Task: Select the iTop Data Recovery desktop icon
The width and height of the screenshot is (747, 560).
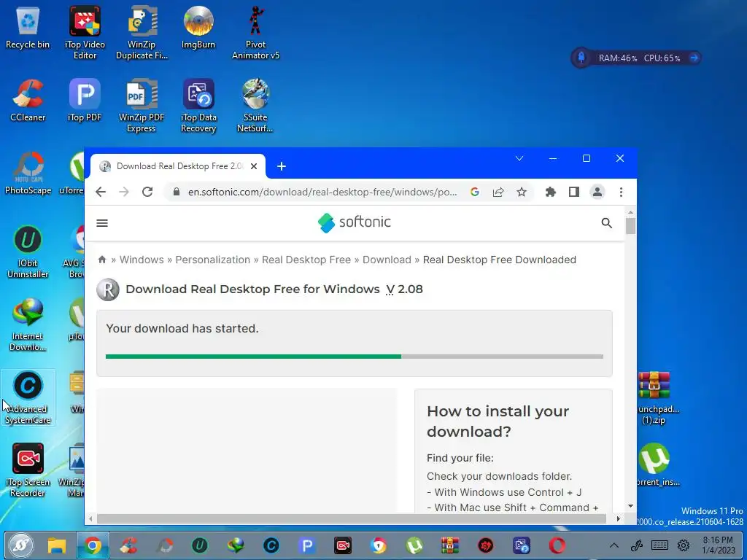Action: coord(198,106)
